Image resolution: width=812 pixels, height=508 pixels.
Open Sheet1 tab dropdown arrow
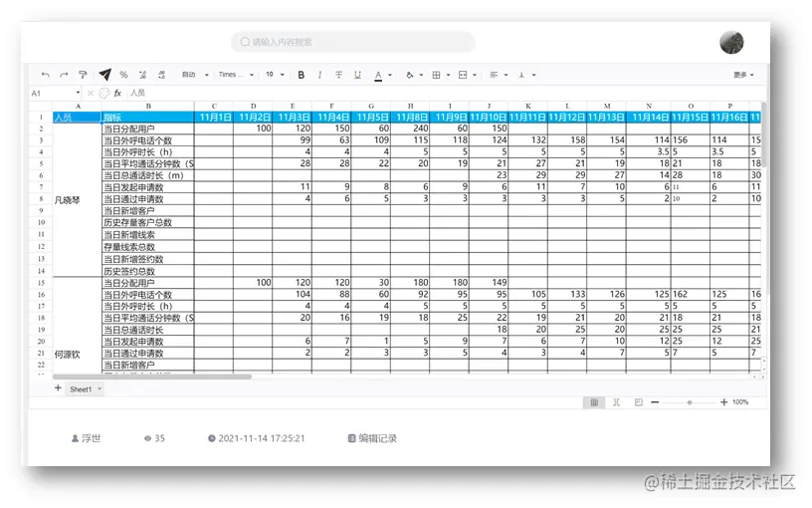tap(100, 388)
